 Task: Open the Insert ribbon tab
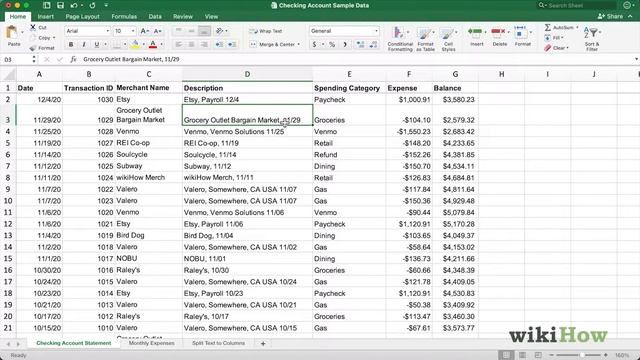pyautogui.click(x=46, y=16)
